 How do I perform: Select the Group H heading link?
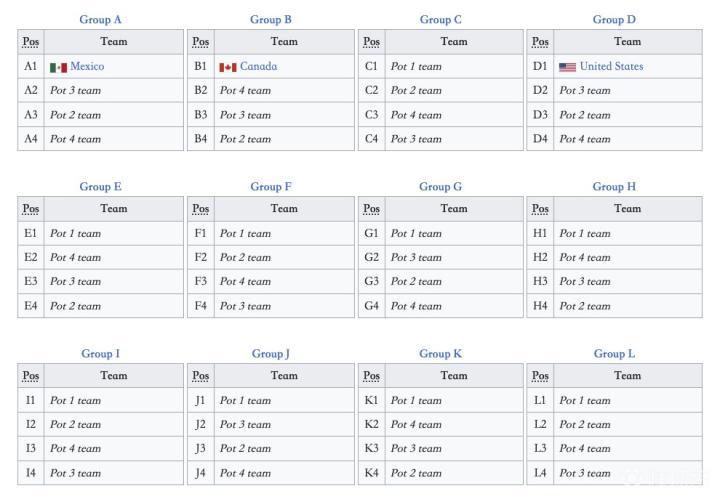614,186
